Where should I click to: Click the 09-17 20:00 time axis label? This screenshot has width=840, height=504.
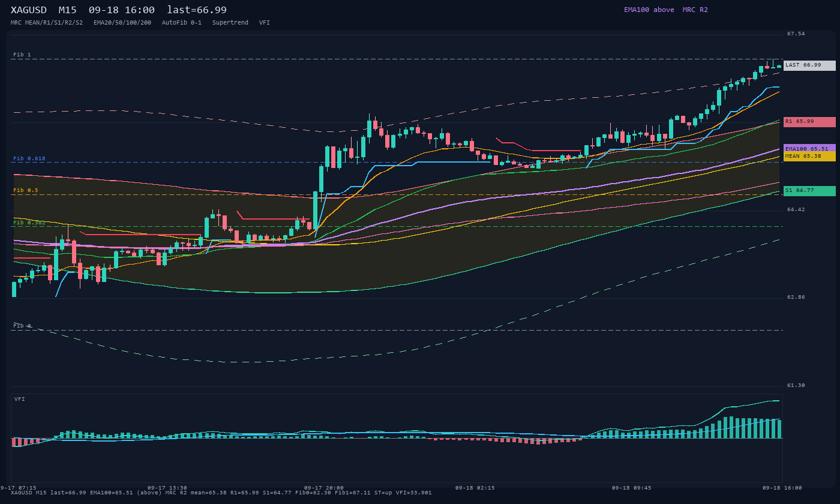coord(324,488)
